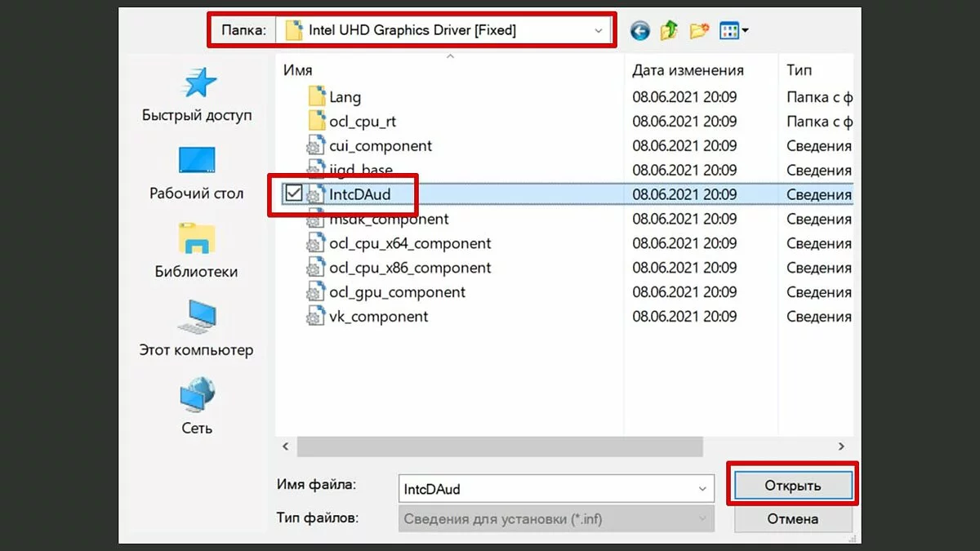Open Libraries (Библиотеки) location
The width and height of the screenshot is (980, 551).
197,250
